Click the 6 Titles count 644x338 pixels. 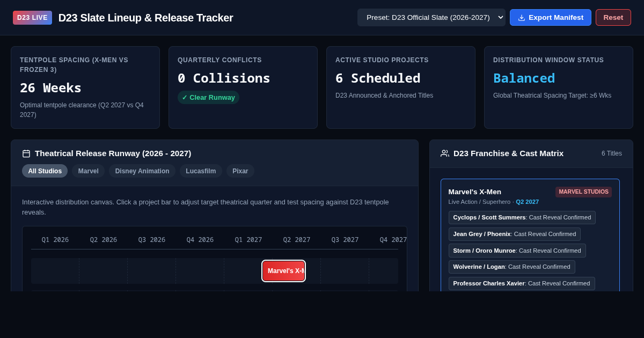(x=612, y=153)
